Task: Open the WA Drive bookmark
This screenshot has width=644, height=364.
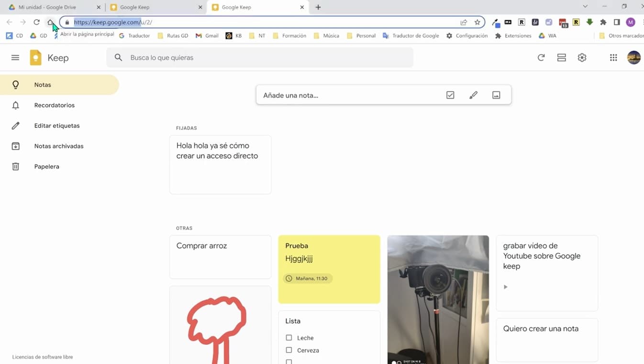Action: pos(547,35)
